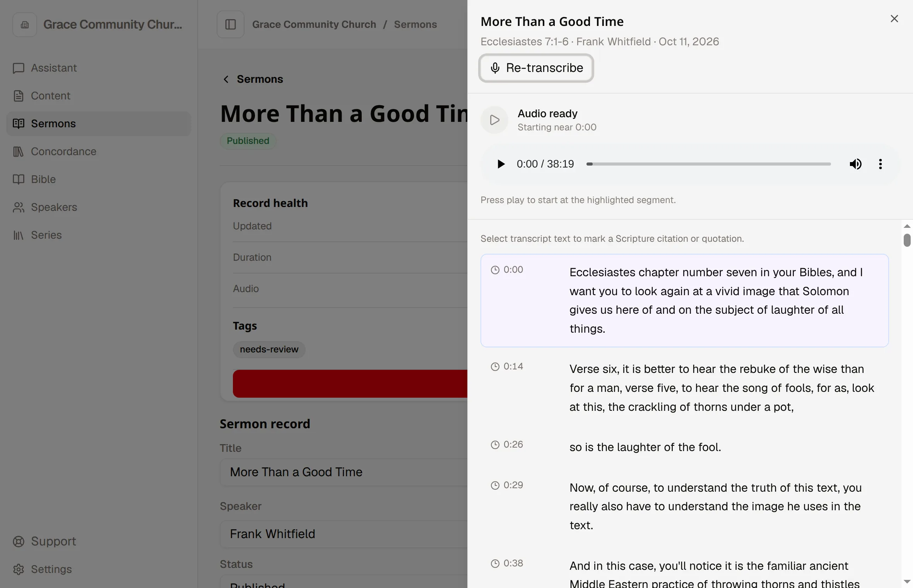Click the workspace name Grace Community Church
The image size is (913, 588).
[113, 24]
